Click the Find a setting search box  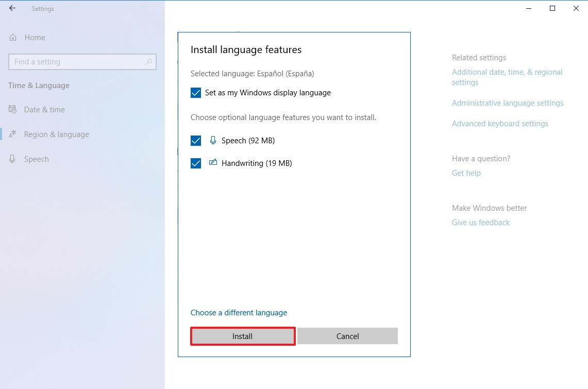click(82, 61)
